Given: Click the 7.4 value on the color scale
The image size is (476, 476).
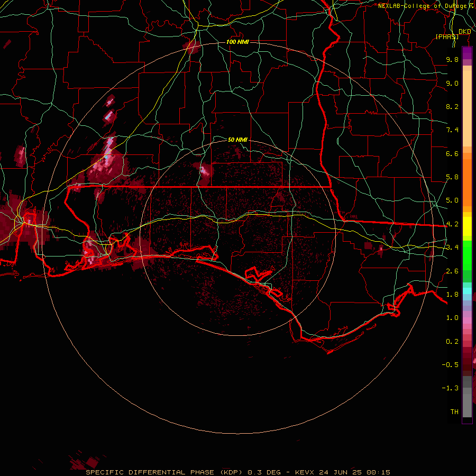Looking at the screenshot, I should click(x=452, y=130).
